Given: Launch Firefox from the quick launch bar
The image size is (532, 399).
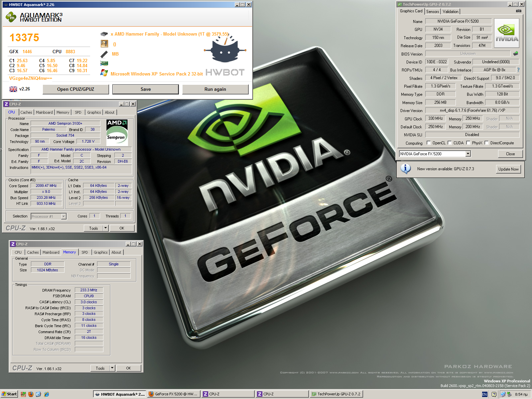Looking at the screenshot, I should pos(31,394).
